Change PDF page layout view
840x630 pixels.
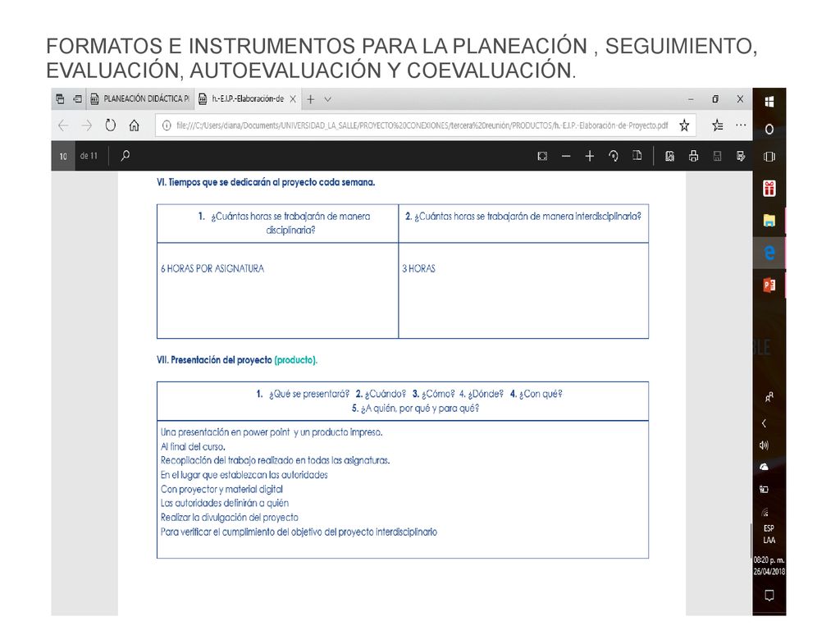pos(637,156)
